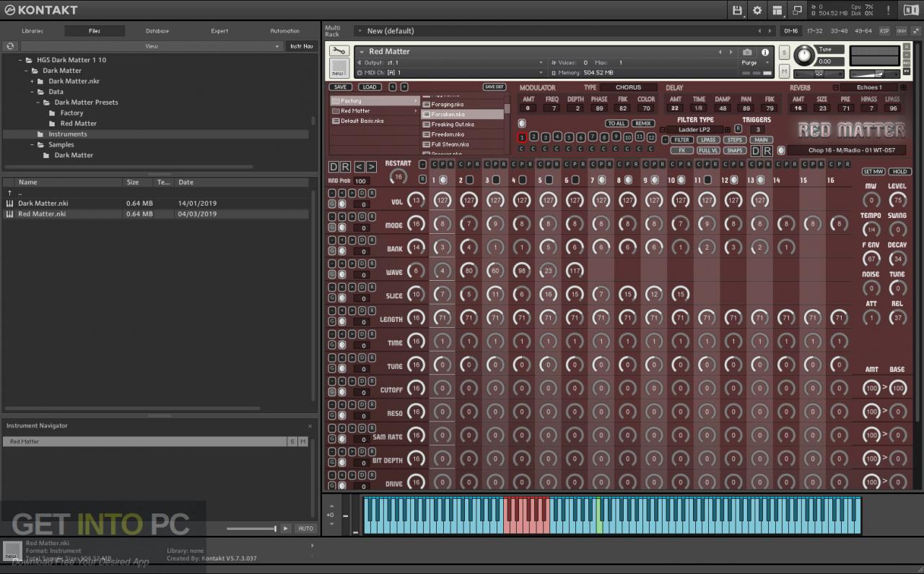Select the 33-48 rack page tab
Screen dimensions: 924x574
(x=840, y=31)
